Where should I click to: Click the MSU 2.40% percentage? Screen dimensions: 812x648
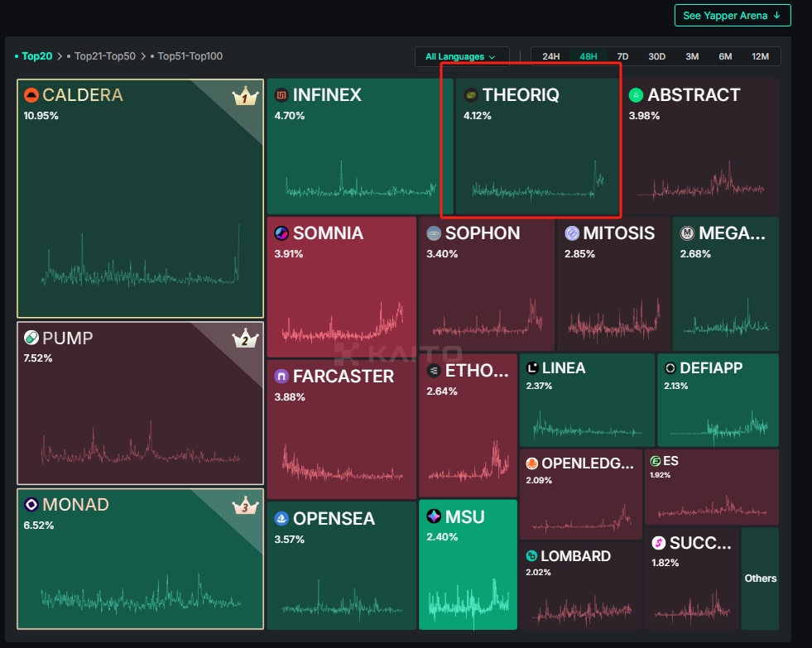442,537
